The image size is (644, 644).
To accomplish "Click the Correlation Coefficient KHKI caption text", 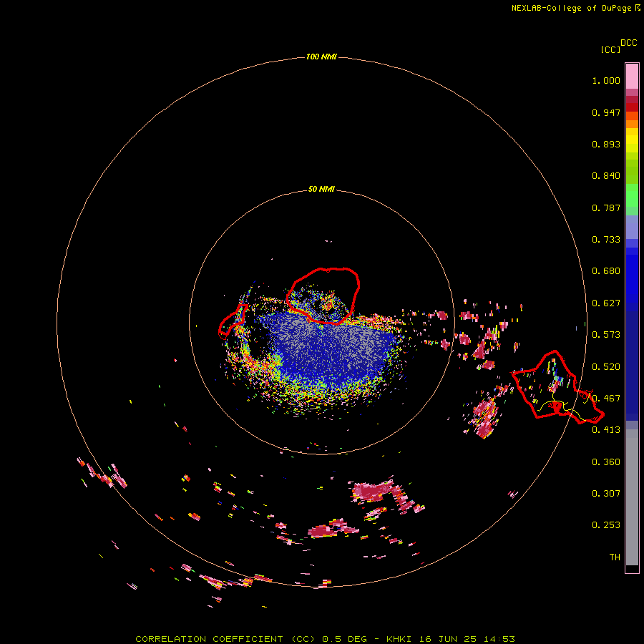I will pos(325,639).
